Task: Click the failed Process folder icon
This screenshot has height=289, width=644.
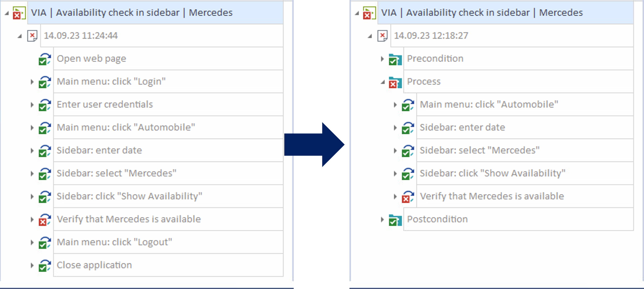Action: (x=395, y=82)
